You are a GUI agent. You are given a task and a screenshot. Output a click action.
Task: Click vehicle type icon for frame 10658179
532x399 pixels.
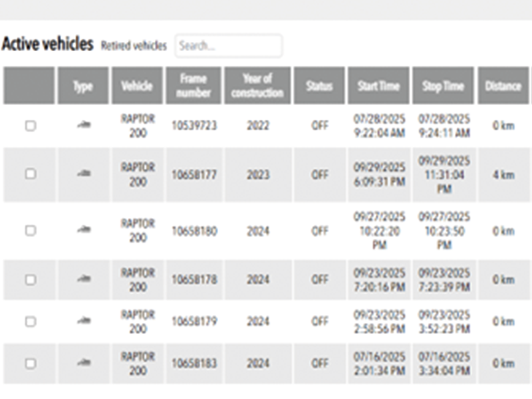(x=83, y=321)
